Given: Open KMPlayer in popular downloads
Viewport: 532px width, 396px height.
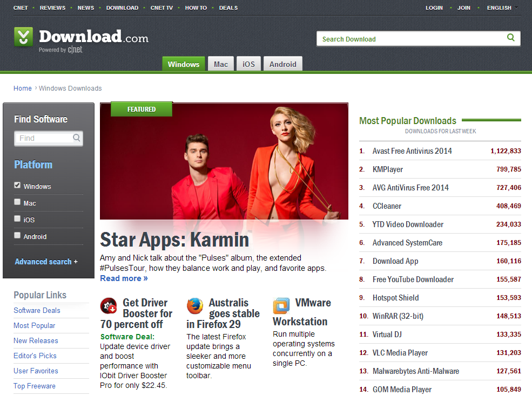Looking at the screenshot, I should coord(388,169).
